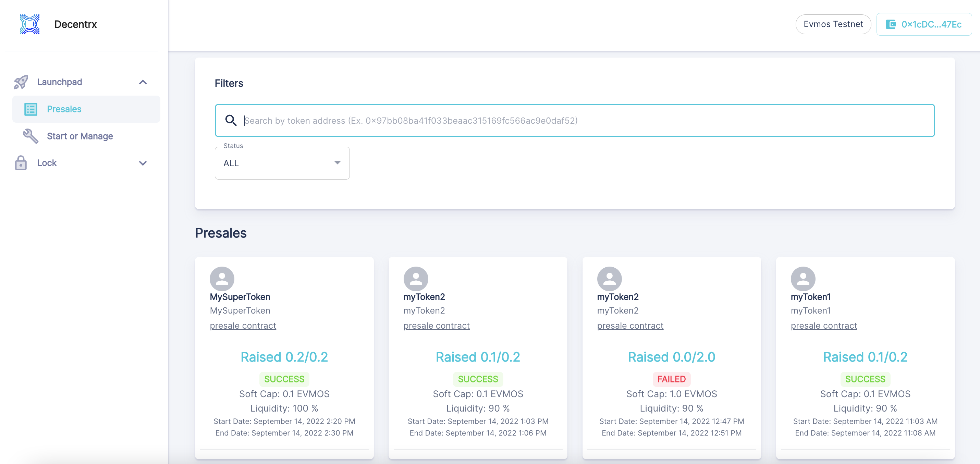The height and width of the screenshot is (464, 980).
Task: Click the Start or Manage wrench icon
Action: (31, 136)
